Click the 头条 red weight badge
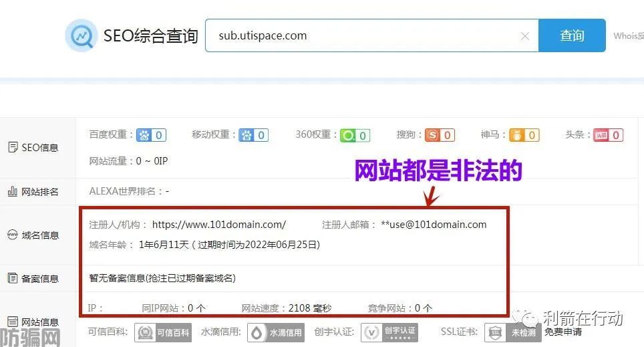644x347 pixels. (x=609, y=135)
